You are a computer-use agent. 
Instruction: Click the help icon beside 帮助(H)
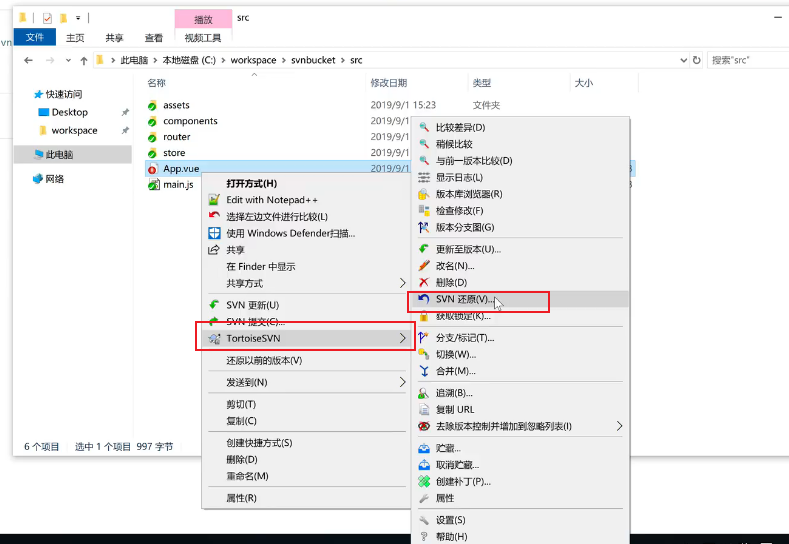click(424, 536)
